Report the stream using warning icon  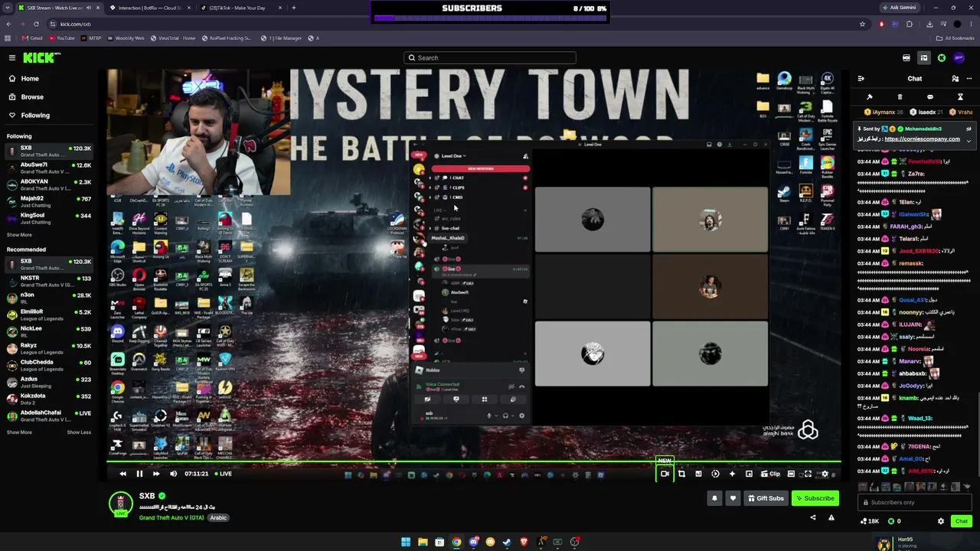coord(831,517)
